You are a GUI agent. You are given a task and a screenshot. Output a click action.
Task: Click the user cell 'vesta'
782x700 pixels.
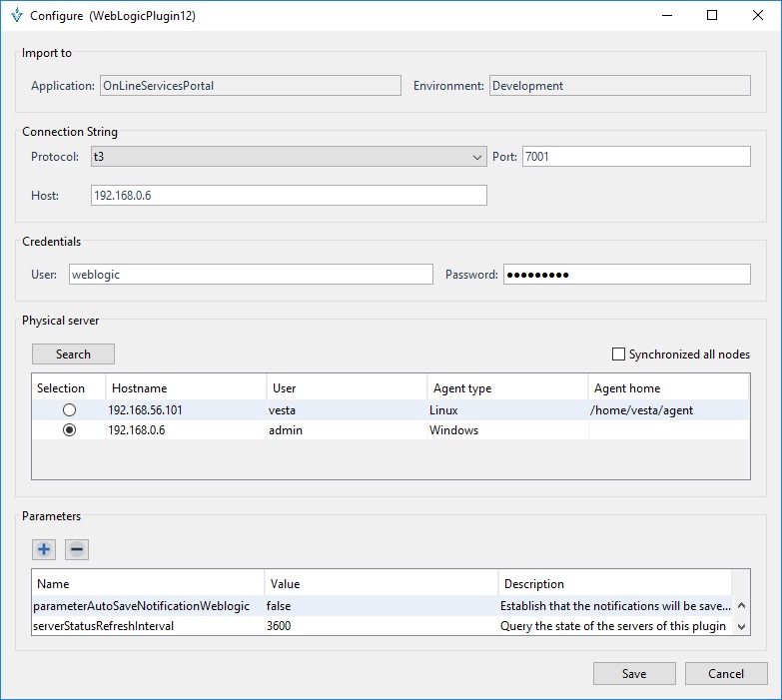click(x=348, y=409)
